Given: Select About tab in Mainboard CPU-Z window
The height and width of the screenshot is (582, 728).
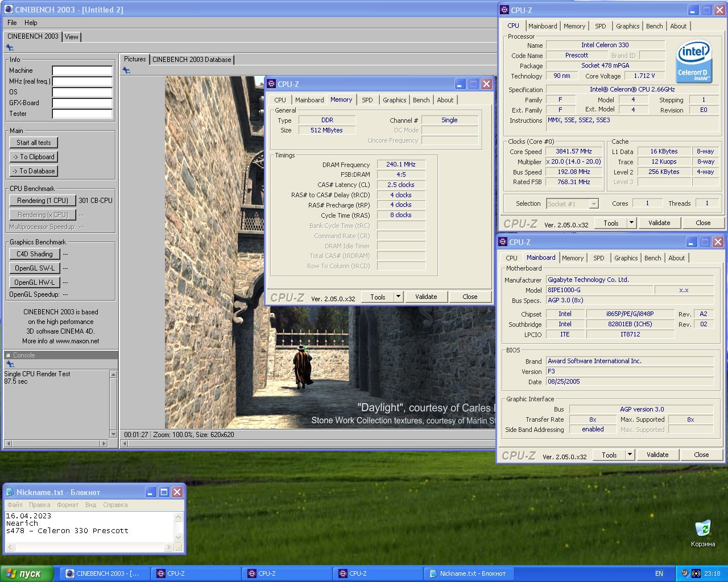Looking at the screenshot, I should click(x=677, y=258).
